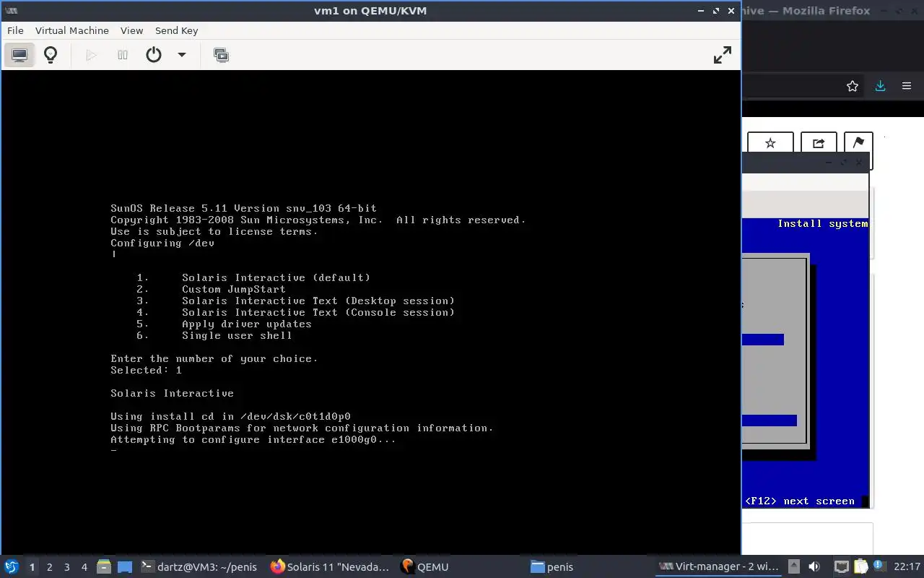Open the start menu on the taskbar
This screenshot has width=924, height=578.
pyautogui.click(x=11, y=566)
